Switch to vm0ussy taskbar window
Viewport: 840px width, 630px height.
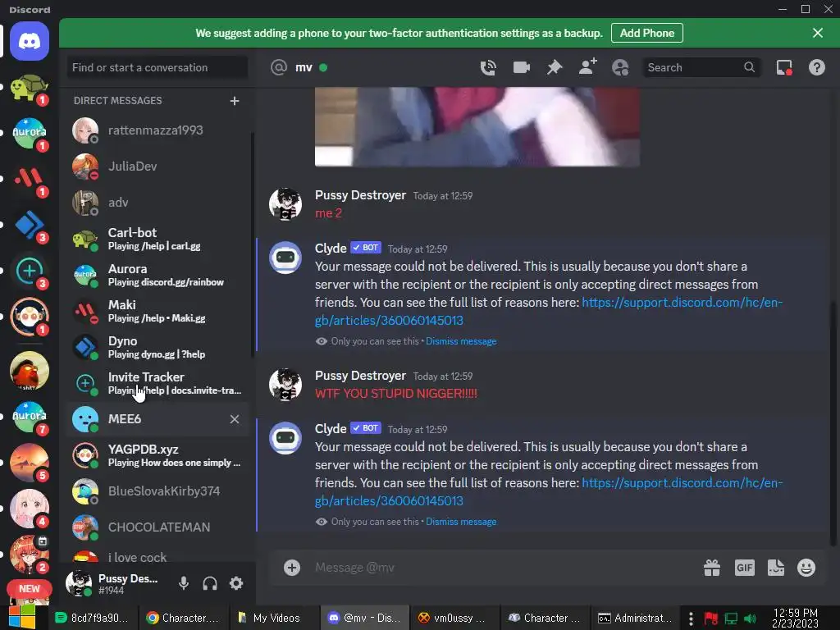455,618
